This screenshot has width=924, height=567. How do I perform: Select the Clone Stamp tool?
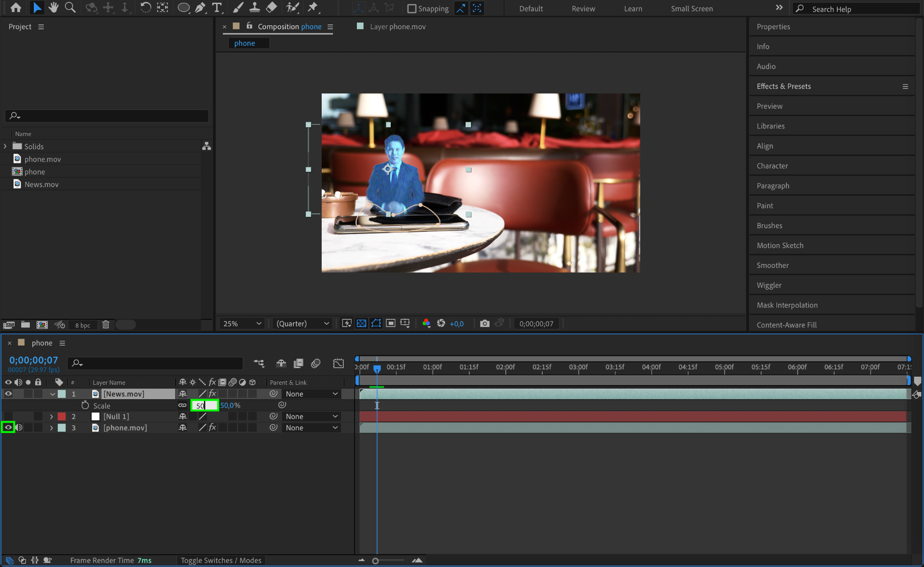[254, 8]
